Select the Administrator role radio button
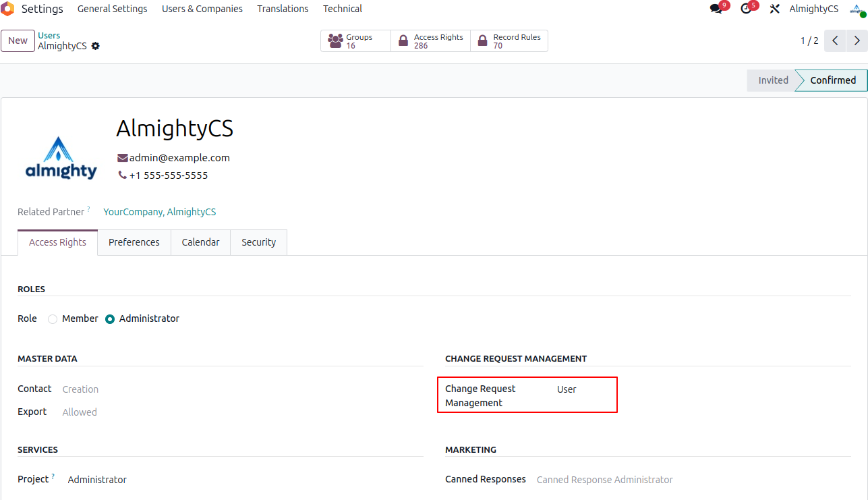Image resolution: width=868 pixels, height=500 pixels. (110, 319)
